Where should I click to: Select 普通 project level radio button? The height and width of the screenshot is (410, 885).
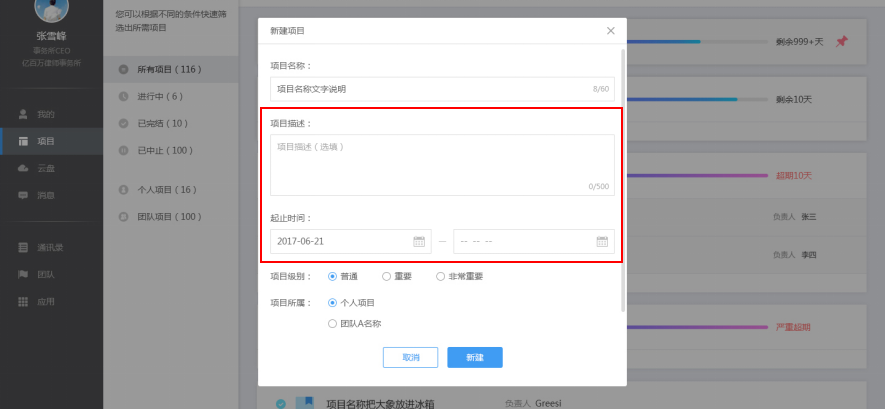click(333, 276)
